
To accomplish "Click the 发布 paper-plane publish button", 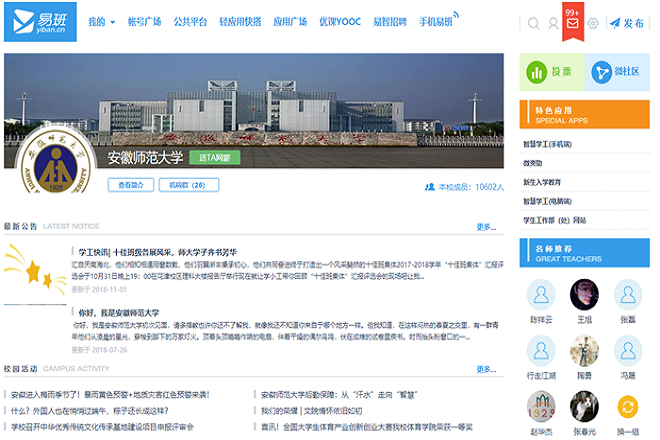I will 626,23.
